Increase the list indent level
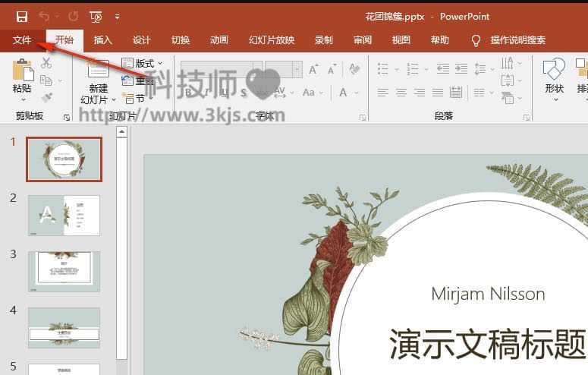Viewport: 588px width, 375px height. pyautogui.click(x=461, y=68)
